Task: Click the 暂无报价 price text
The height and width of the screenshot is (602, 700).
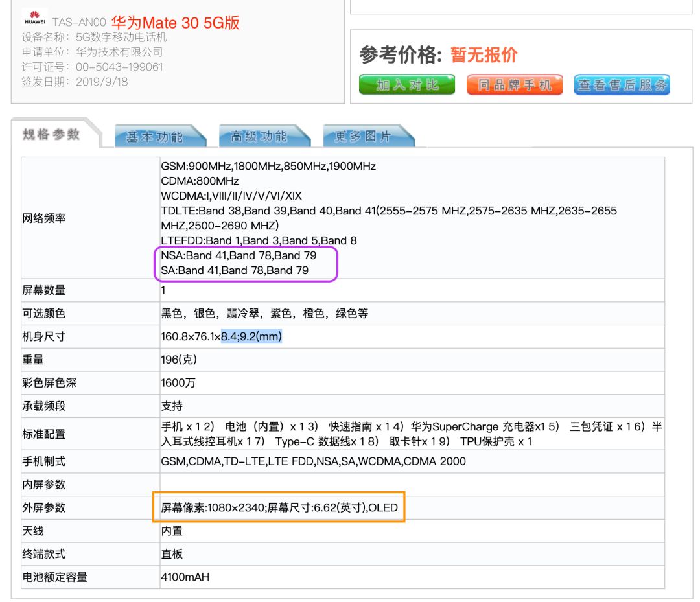Action: coord(484,55)
